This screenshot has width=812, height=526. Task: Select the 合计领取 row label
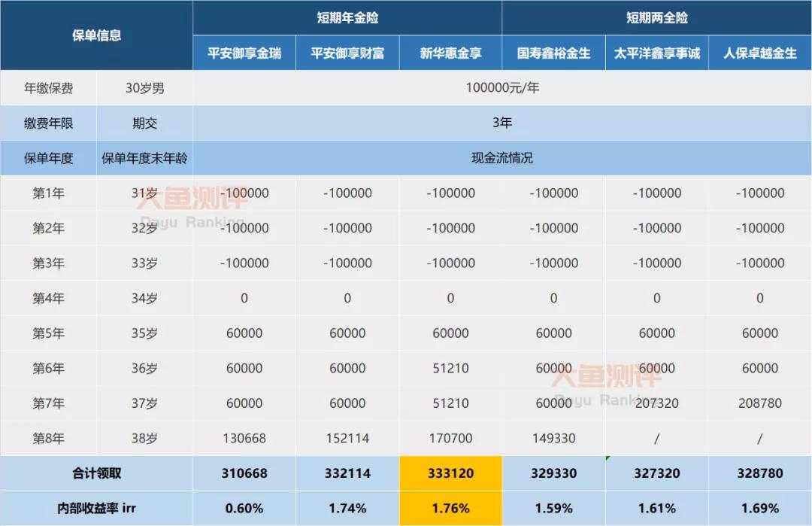(x=97, y=473)
